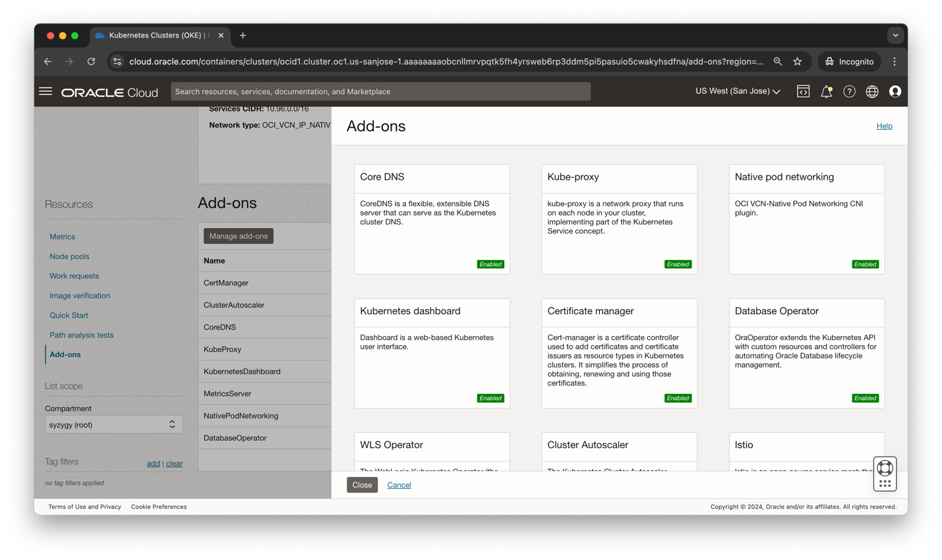Open the syzygy (root) compartment selector
This screenshot has width=942, height=560.
[113, 424]
